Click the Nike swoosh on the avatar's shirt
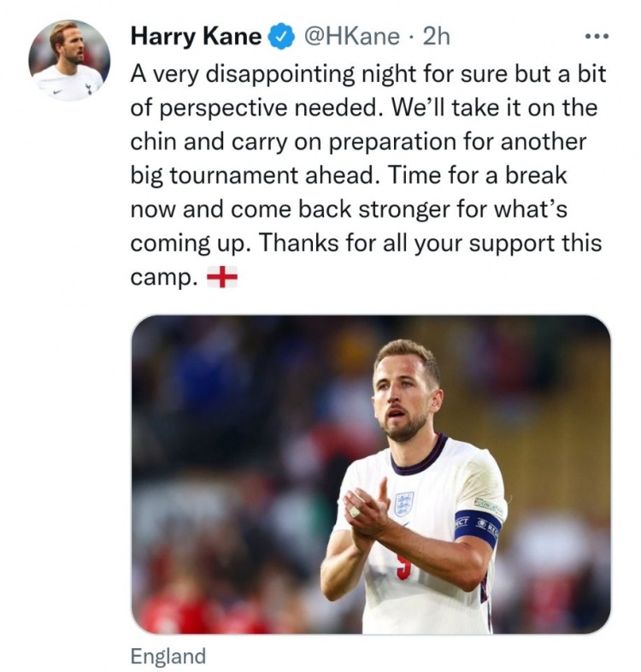Viewport: 641px width, 672px height. 57,91
